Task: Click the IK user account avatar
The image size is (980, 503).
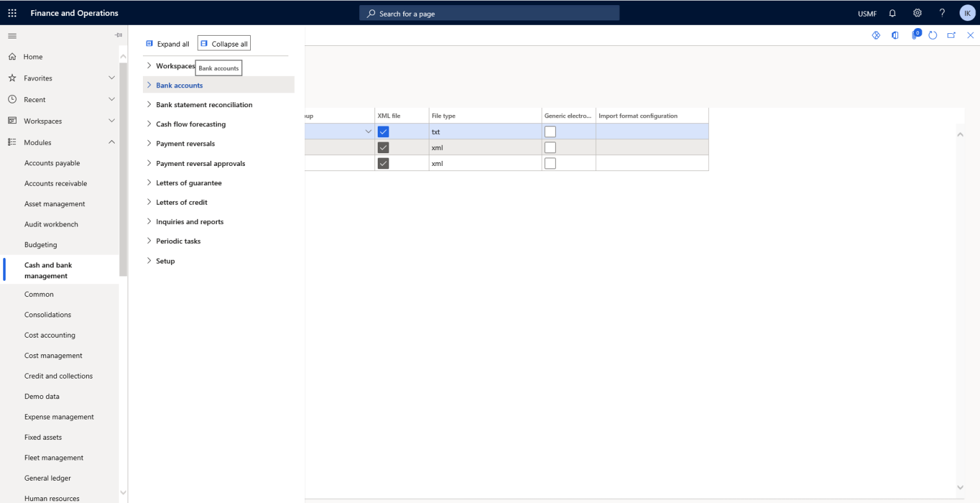Action: (x=967, y=13)
